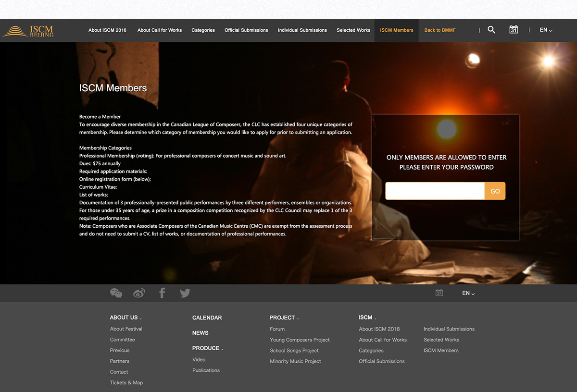Viewport: 577px width, 392px height.
Task: Collapse the ABOUT US footer section
Action: coord(125,318)
